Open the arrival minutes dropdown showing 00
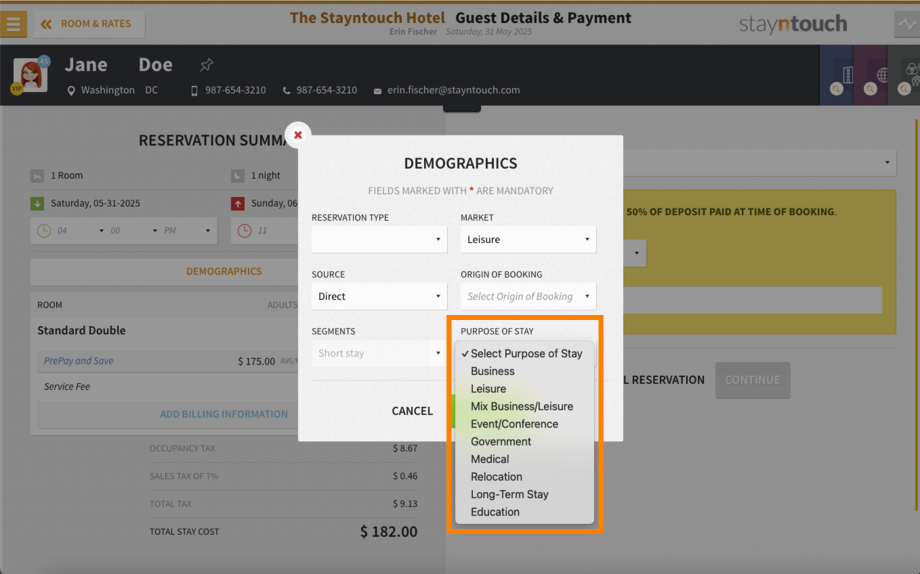 tap(134, 231)
